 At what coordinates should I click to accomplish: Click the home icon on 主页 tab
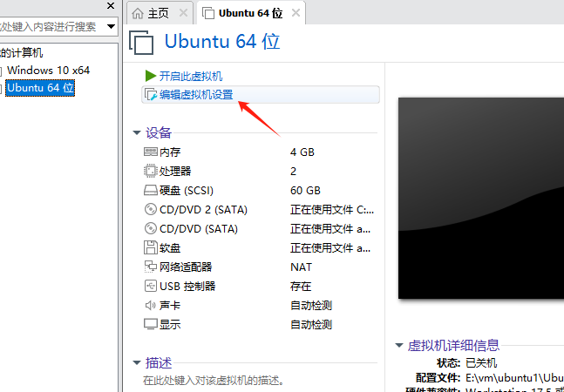tap(138, 14)
